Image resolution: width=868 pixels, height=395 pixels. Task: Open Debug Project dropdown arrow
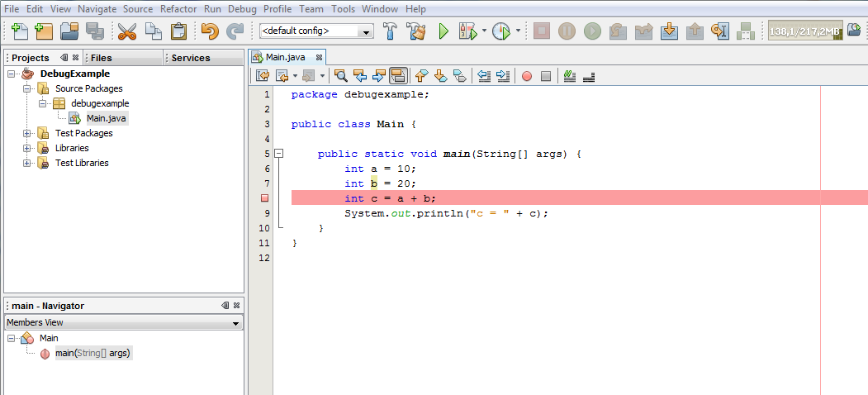click(x=484, y=31)
